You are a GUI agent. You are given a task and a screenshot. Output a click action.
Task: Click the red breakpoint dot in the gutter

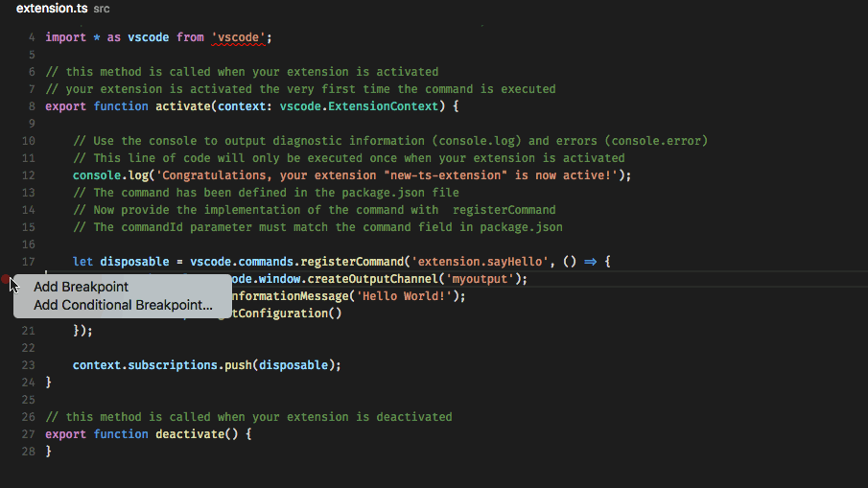pos(7,280)
